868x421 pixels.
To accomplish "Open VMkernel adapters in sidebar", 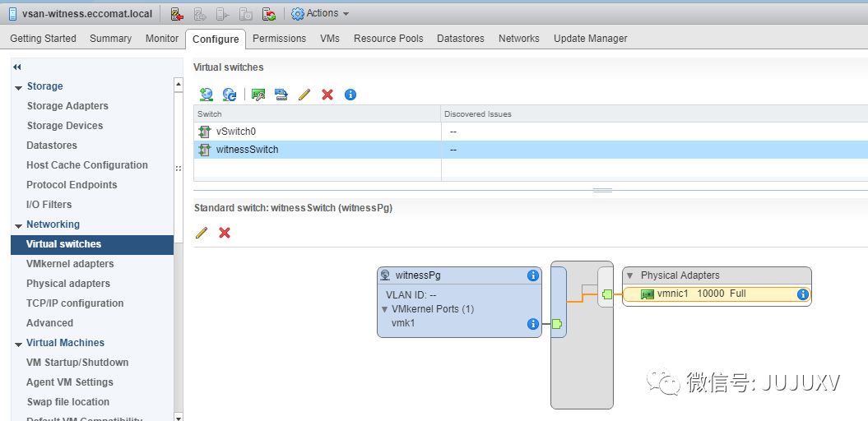I will click(70, 263).
